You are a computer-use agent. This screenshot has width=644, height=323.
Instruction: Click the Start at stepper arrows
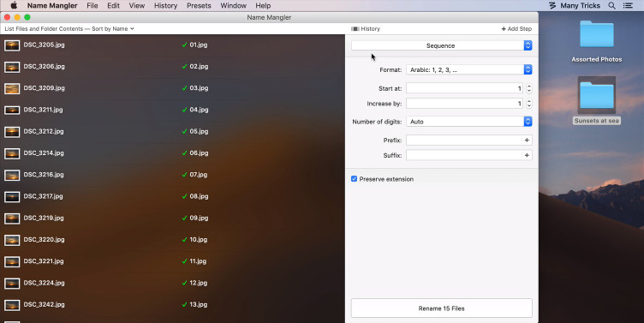(529, 88)
